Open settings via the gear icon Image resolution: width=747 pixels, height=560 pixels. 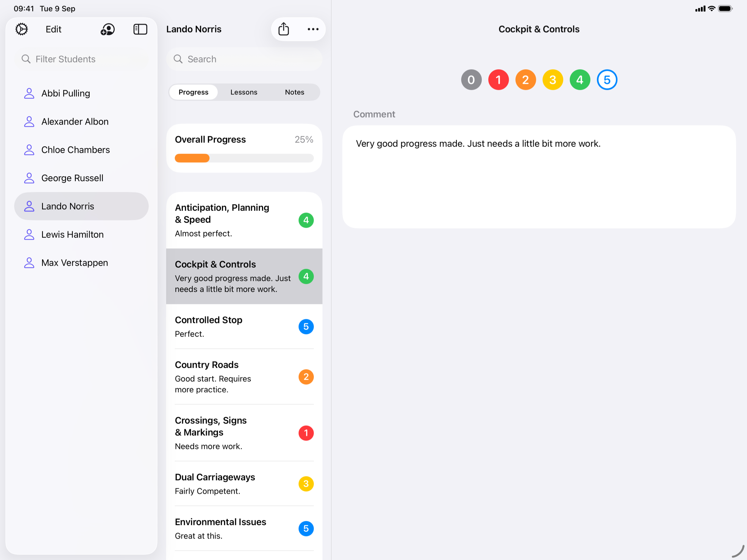[x=22, y=29]
